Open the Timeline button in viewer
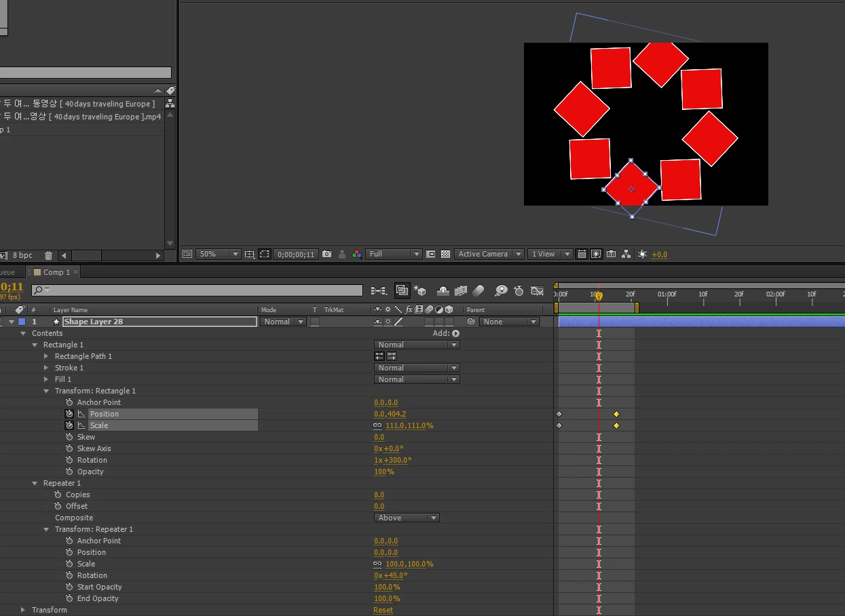This screenshot has width=845, height=616. tap(611, 254)
